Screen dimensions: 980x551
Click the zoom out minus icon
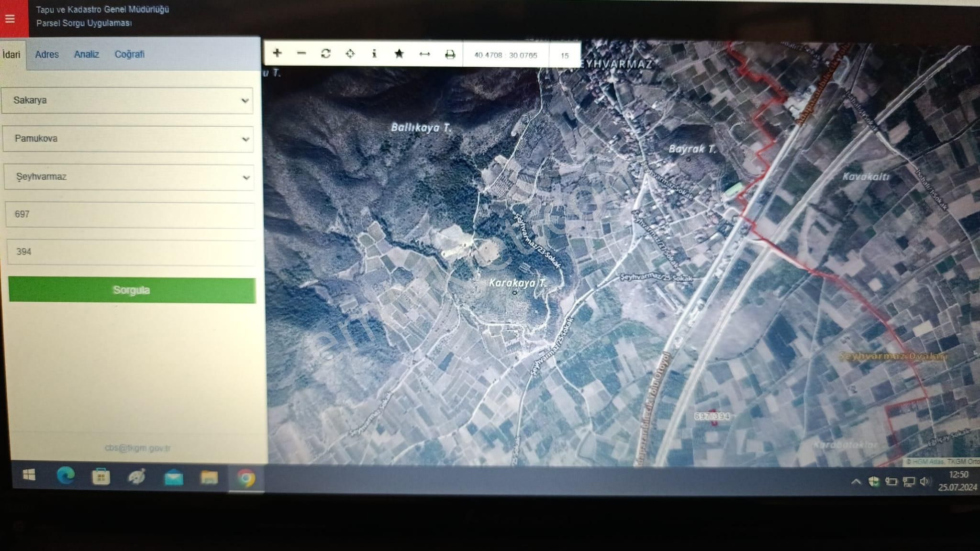(x=301, y=54)
